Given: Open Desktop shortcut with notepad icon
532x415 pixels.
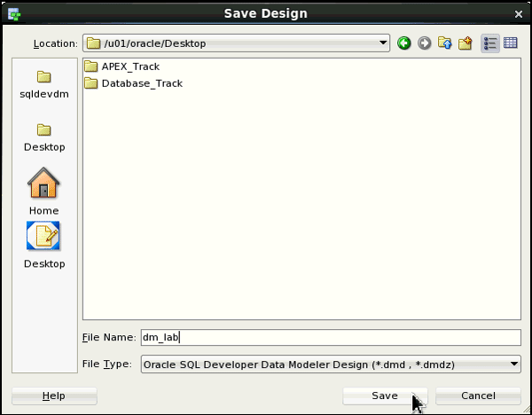Looking at the screenshot, I should [x=43, y=245].
